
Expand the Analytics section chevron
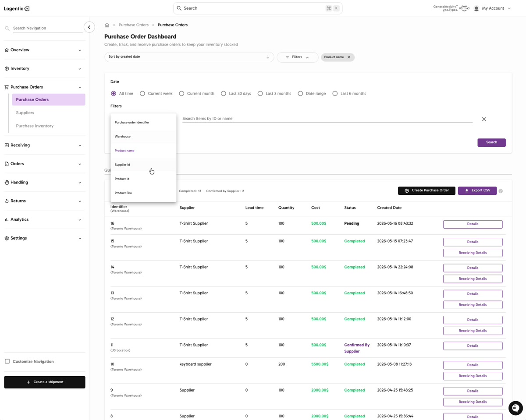tap(80, 220)
